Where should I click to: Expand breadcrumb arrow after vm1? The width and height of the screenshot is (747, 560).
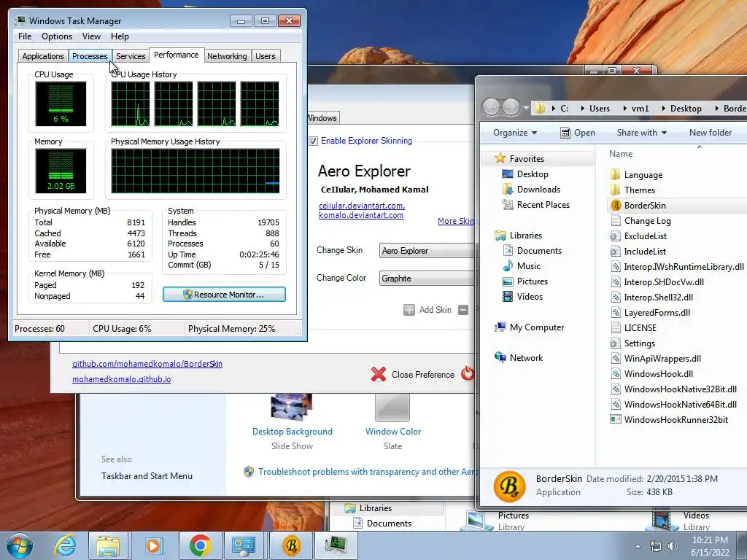pos(663,109)
